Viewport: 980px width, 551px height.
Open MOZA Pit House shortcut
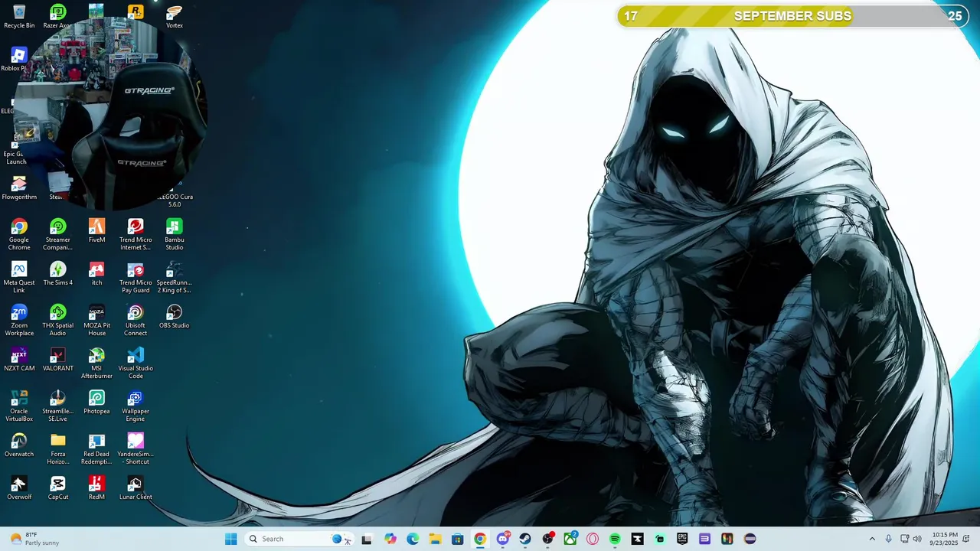[x=96, y=320]
